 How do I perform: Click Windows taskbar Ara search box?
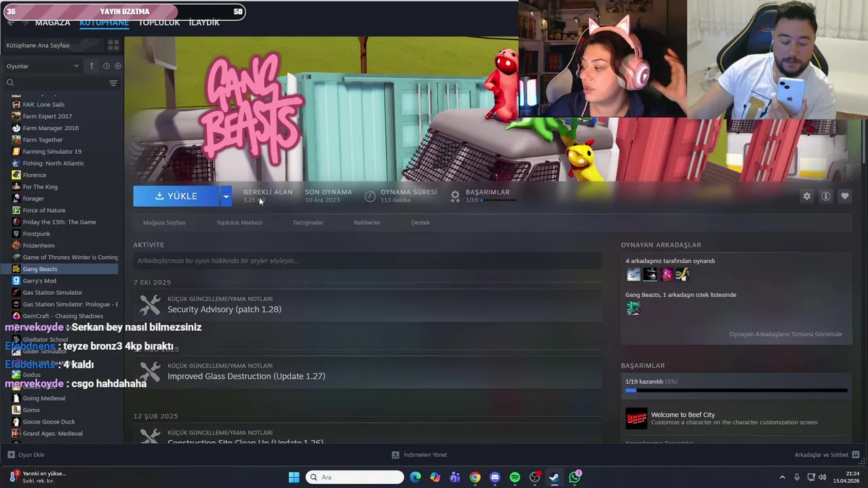click(355, 477)
